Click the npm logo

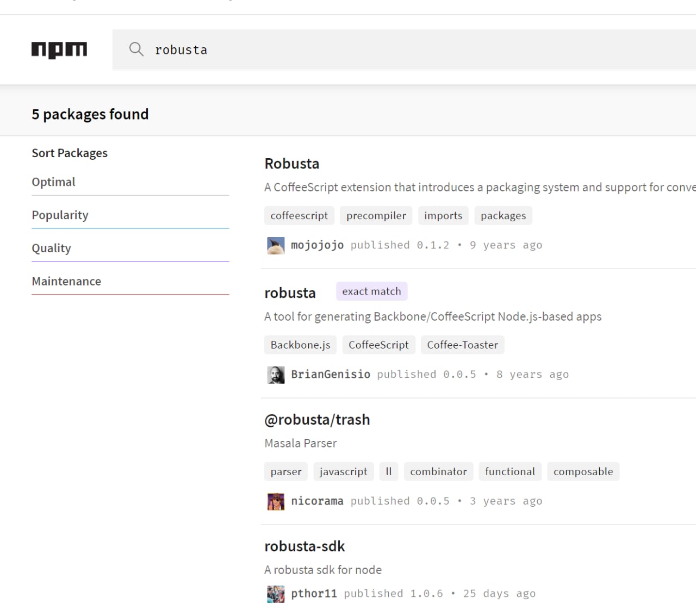[x=59, y=50]
